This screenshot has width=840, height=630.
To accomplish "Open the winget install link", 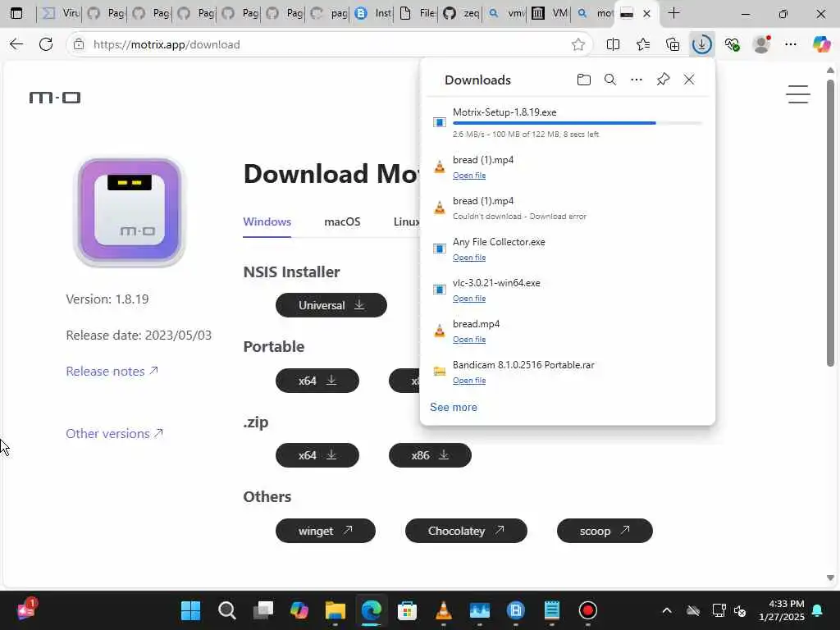I will point(325,531).
